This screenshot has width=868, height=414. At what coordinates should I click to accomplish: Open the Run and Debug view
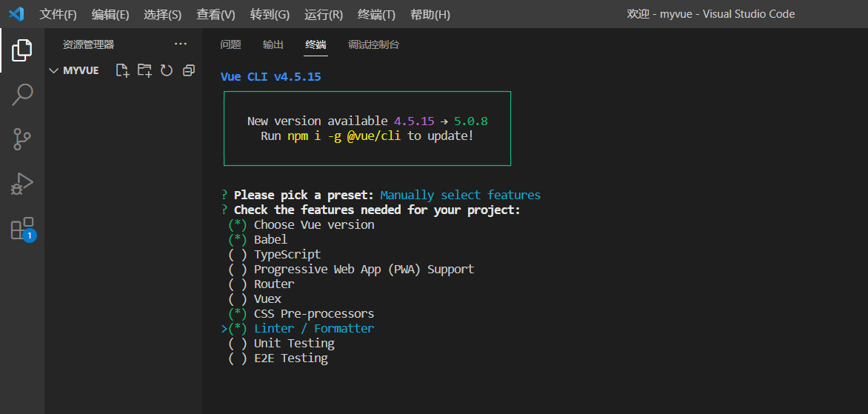(x=21, y=184)
